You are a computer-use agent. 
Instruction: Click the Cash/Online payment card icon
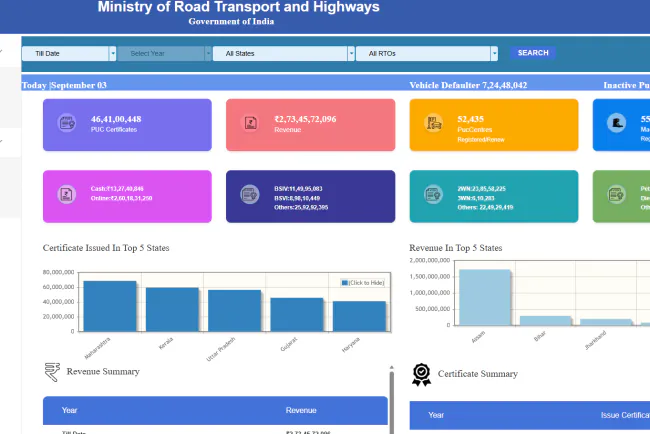click(67, 194)
